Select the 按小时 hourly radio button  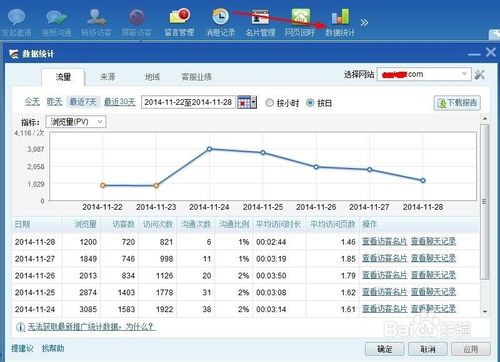click(269, 103)
